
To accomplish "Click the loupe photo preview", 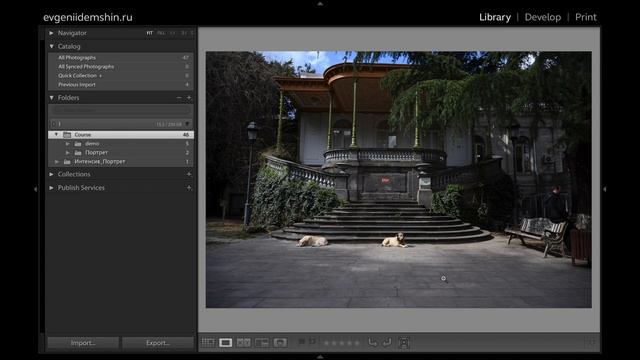I will pos(398,179).
